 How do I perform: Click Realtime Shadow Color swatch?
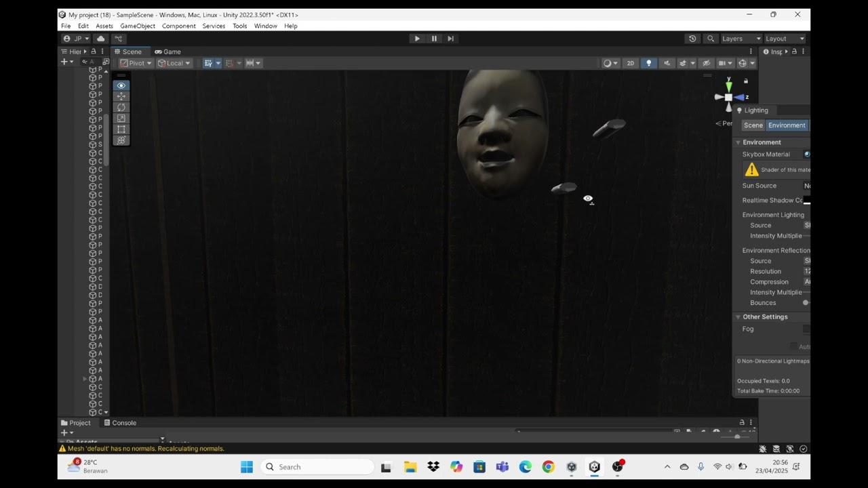pos(806,201)
